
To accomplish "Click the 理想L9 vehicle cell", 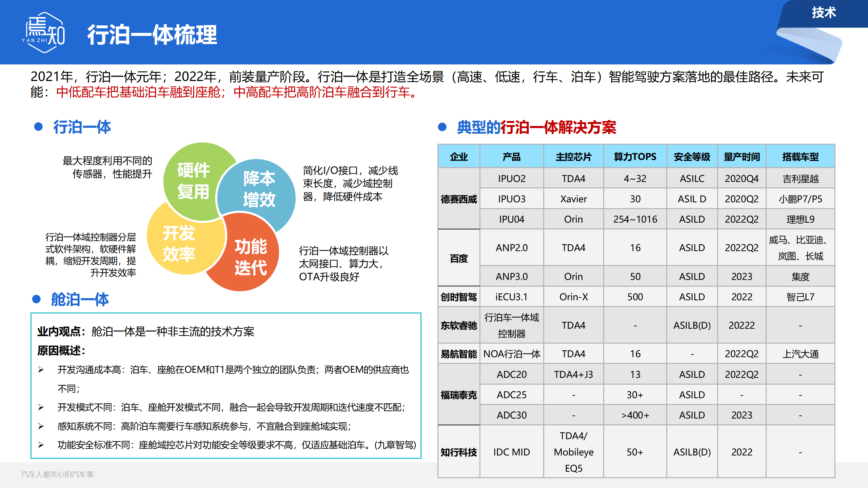I will (801, 219).
